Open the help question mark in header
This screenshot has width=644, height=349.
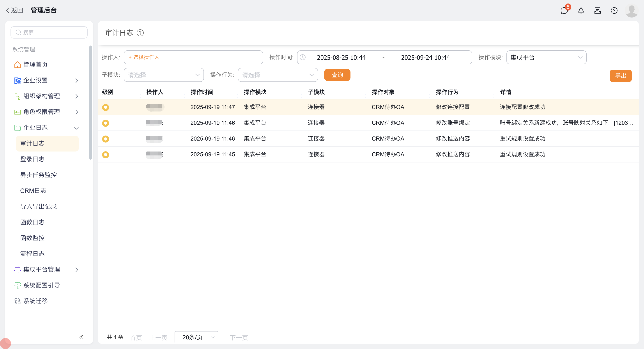pyautogui.click(x=614, y=11)
